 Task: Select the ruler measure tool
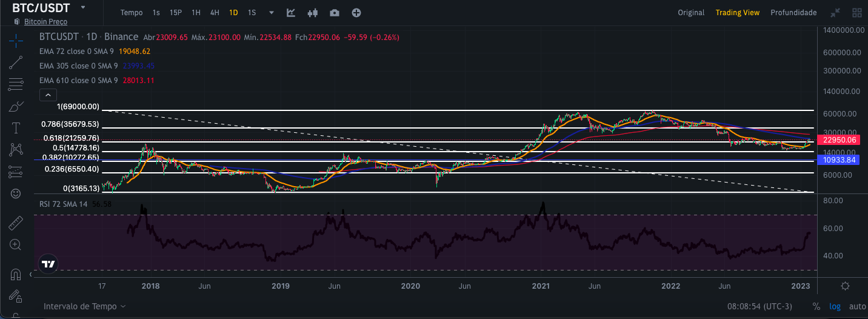pyautogui.click(x=16, y=223)
